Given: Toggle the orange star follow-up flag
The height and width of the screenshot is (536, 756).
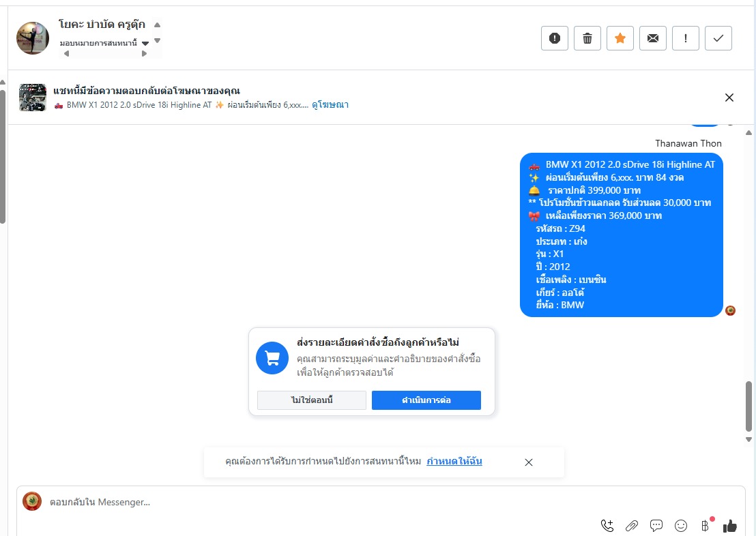Looking at the screenshot, I should click(620, 38).
